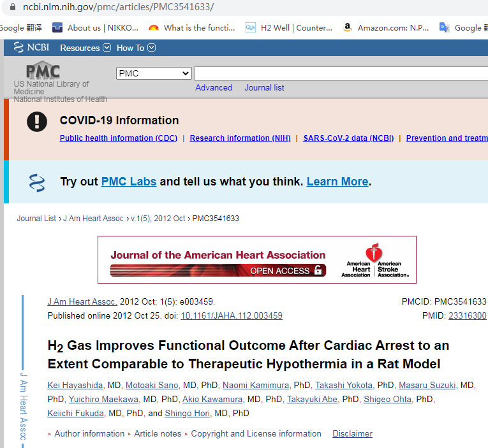Viewport: 488px width, 448px height.
Task: Open the Journal list link
Action: (x=264, y=88)
